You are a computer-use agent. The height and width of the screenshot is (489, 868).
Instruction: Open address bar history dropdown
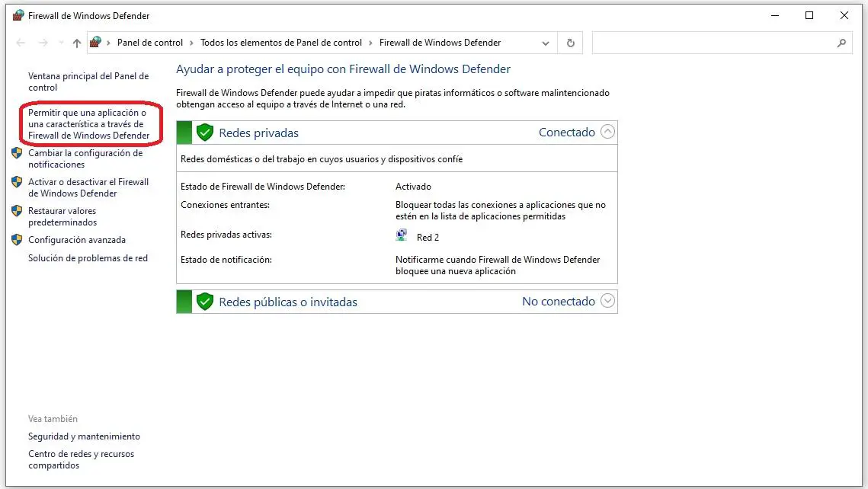546,43
